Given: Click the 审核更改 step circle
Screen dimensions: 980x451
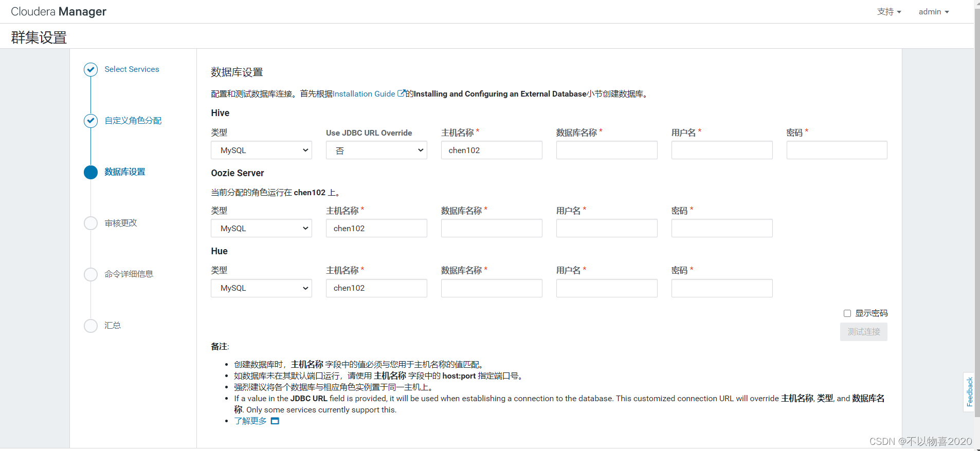Looking at the screenshot, I should point(90,223).
